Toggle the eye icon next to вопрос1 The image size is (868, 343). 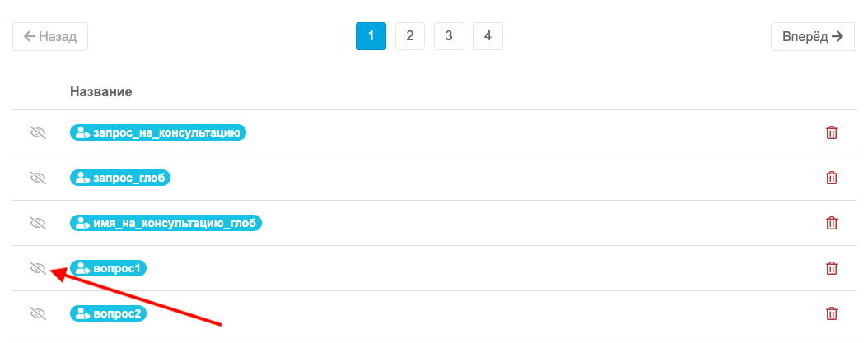(37, 269)
